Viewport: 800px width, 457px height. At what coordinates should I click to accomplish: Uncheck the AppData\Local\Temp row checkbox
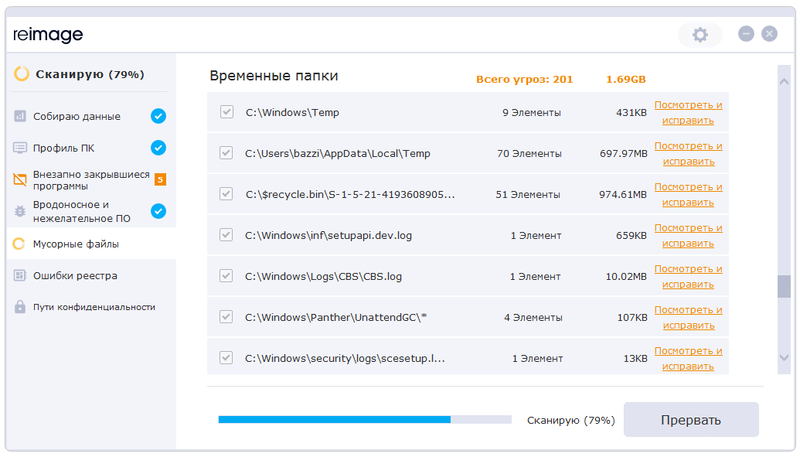227,153
